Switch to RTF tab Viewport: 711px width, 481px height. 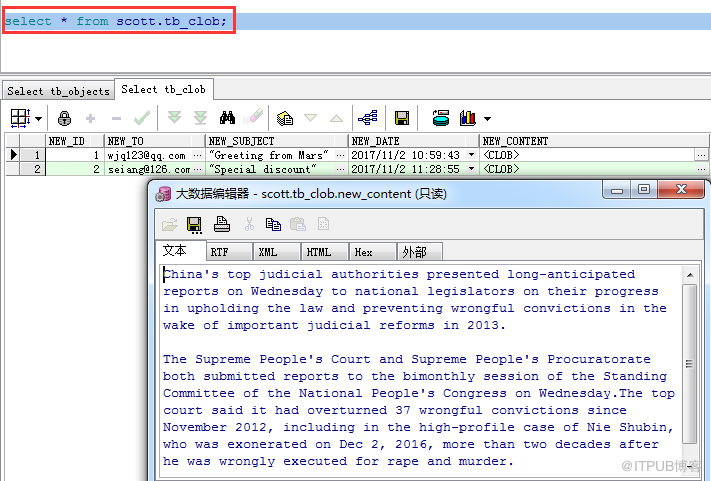[229, 252]
